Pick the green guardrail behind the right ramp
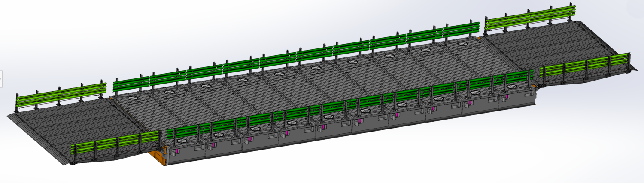 (x=529, y=18)
